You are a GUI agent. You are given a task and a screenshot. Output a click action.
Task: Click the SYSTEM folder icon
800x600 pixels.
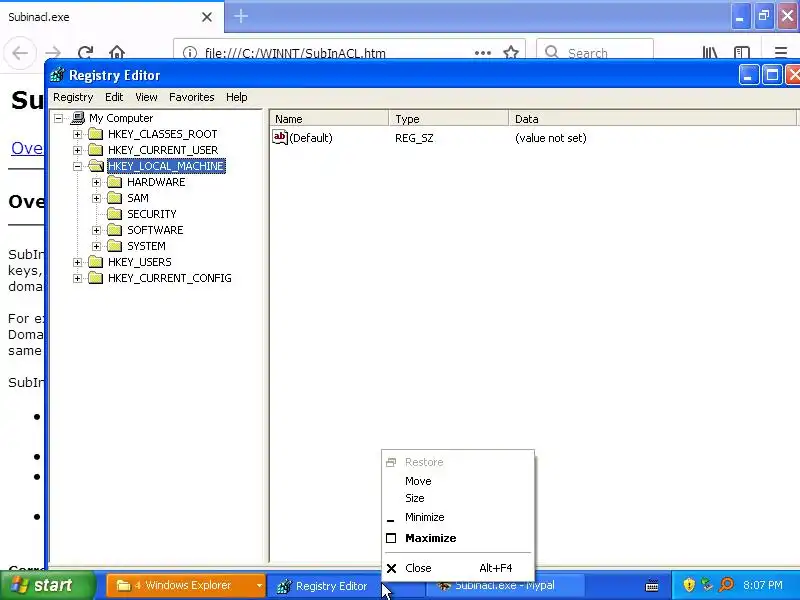click(x=115, y=246)
